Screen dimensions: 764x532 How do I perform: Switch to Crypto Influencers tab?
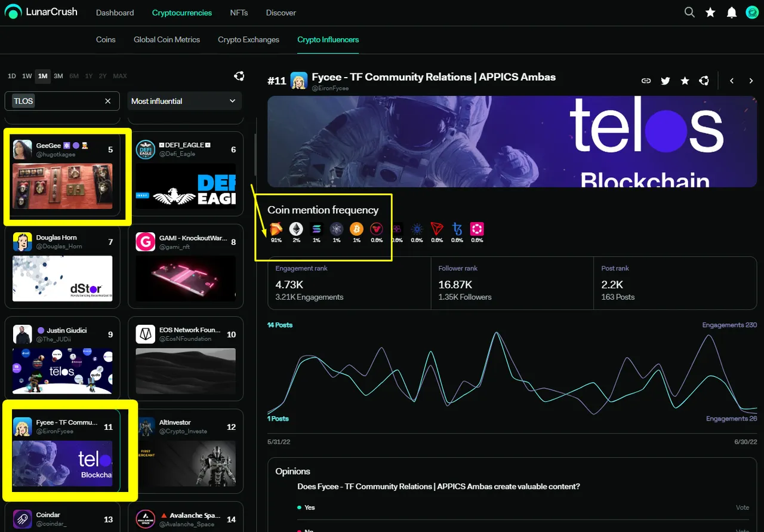coord(328,39)
